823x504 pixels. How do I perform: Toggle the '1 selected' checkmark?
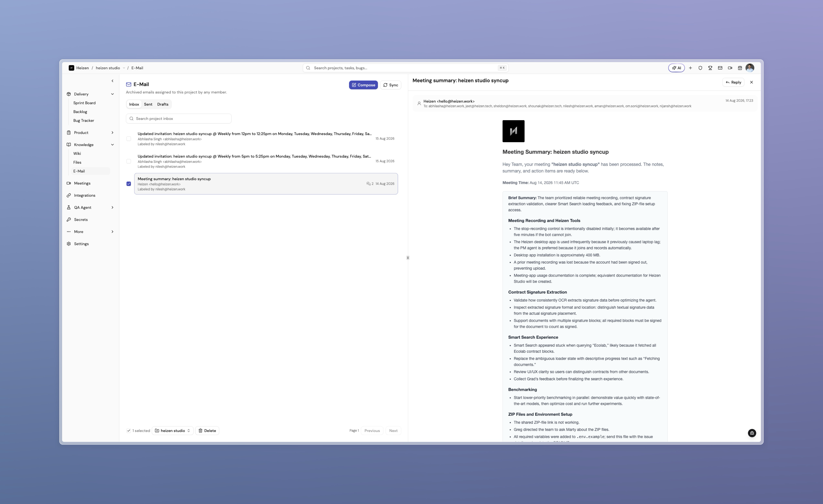[x=129, y=431]
